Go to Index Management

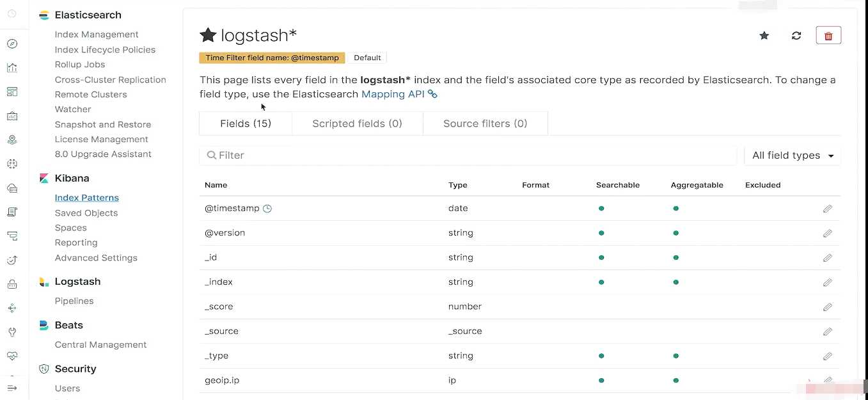pyautogui.click(x=97, y=35)
